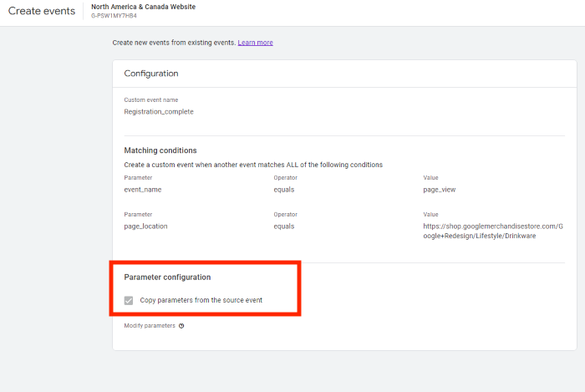The height and width of the screenshot is (392, 585).
Task: Click the North America & Canada Website property name
Action: [x=144, y=7]
